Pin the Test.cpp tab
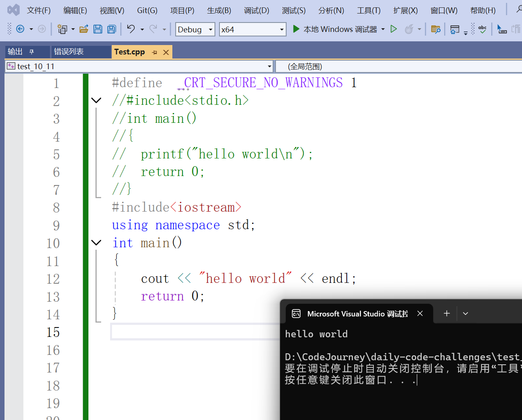522x420 pixels. (154, 52)
